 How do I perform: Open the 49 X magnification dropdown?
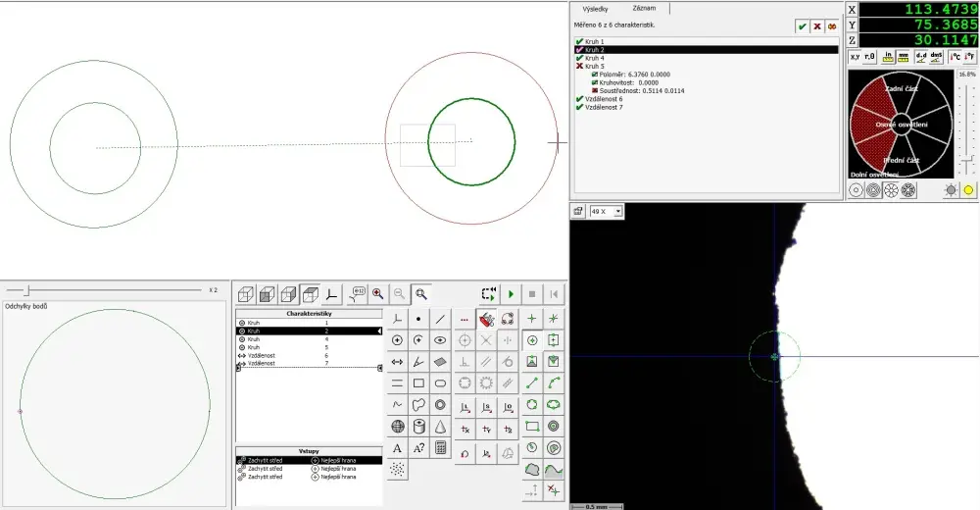pos(607,212)
